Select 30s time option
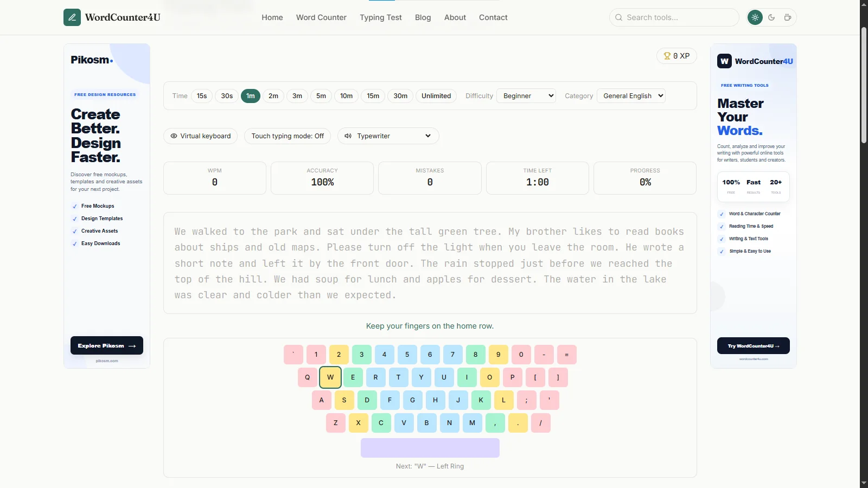Screen dimensions: 868x488 (227, 96)
